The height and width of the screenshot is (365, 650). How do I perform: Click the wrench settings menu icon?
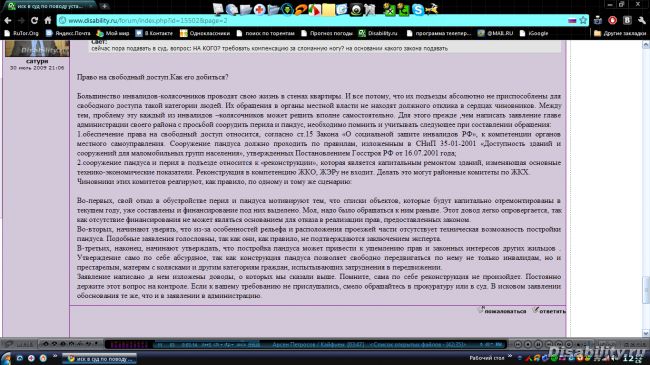642,20
